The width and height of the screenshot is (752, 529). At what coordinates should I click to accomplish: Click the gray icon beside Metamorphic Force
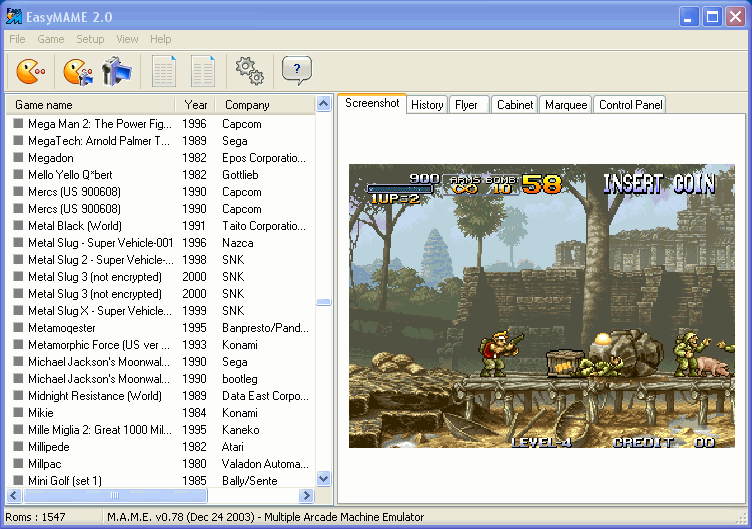pos(18,344)
